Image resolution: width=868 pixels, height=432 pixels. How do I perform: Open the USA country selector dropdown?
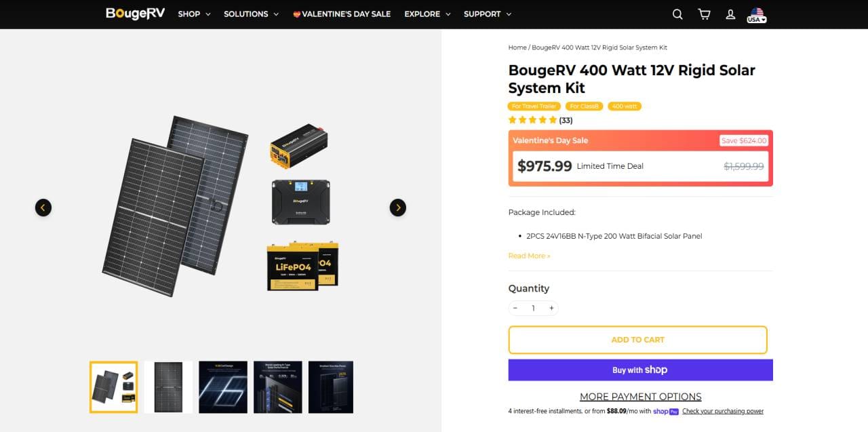(755, 14)
